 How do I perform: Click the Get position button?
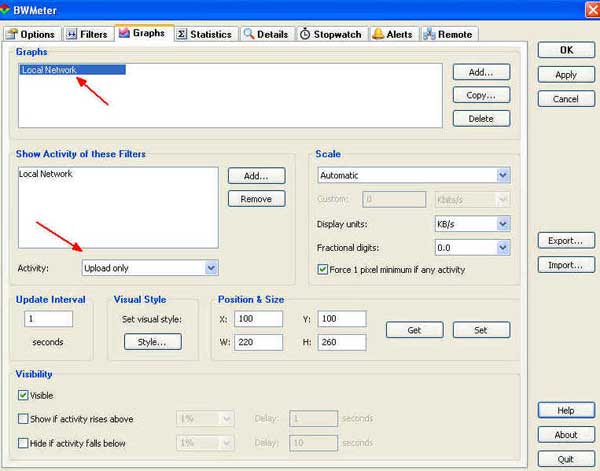coord(415,330)
